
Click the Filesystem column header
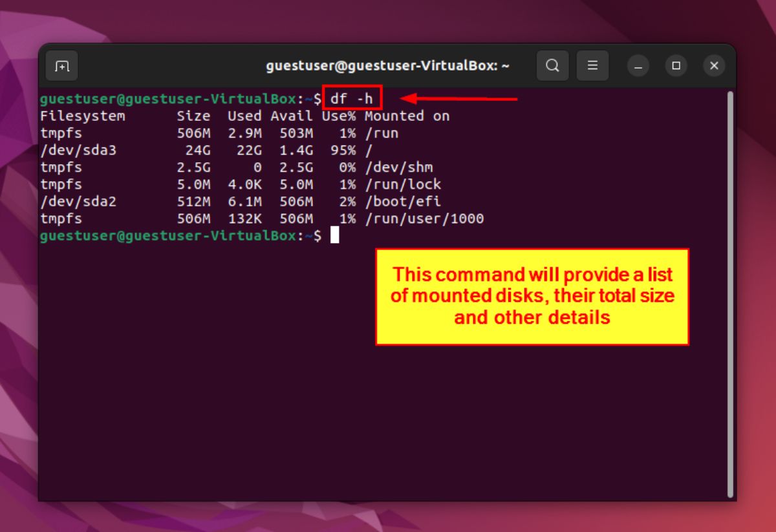coord(82,116)
